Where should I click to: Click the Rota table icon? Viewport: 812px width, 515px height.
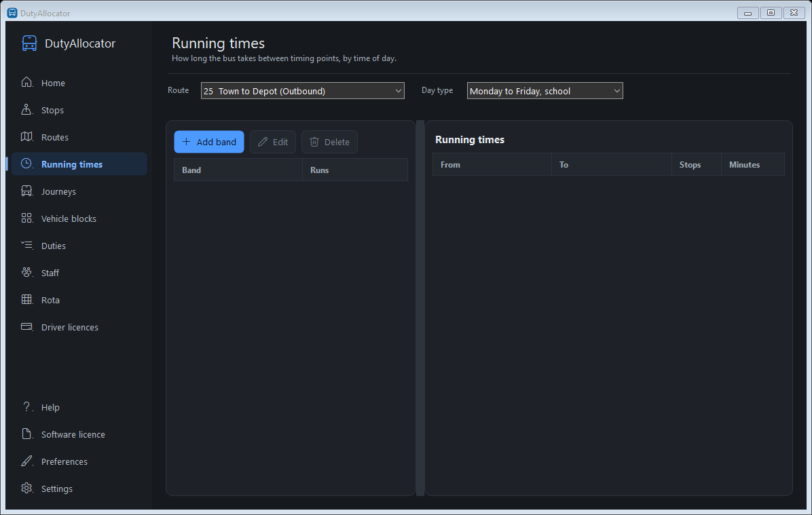27,299
